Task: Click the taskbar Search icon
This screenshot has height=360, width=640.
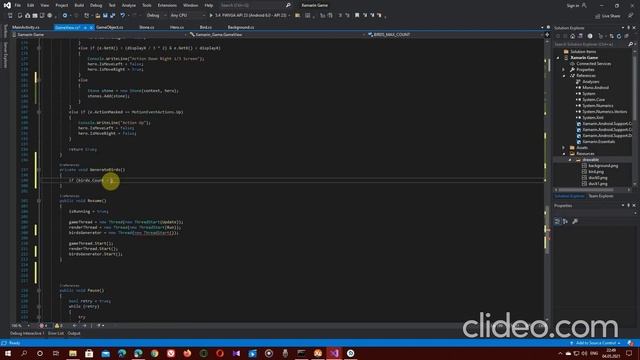Action: (x=24, y=353)
